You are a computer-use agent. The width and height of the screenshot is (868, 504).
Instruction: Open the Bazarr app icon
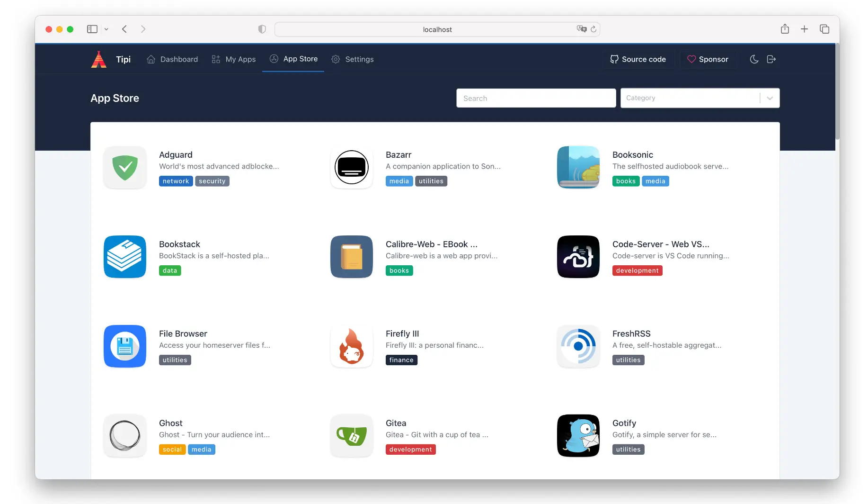point(352,167)
